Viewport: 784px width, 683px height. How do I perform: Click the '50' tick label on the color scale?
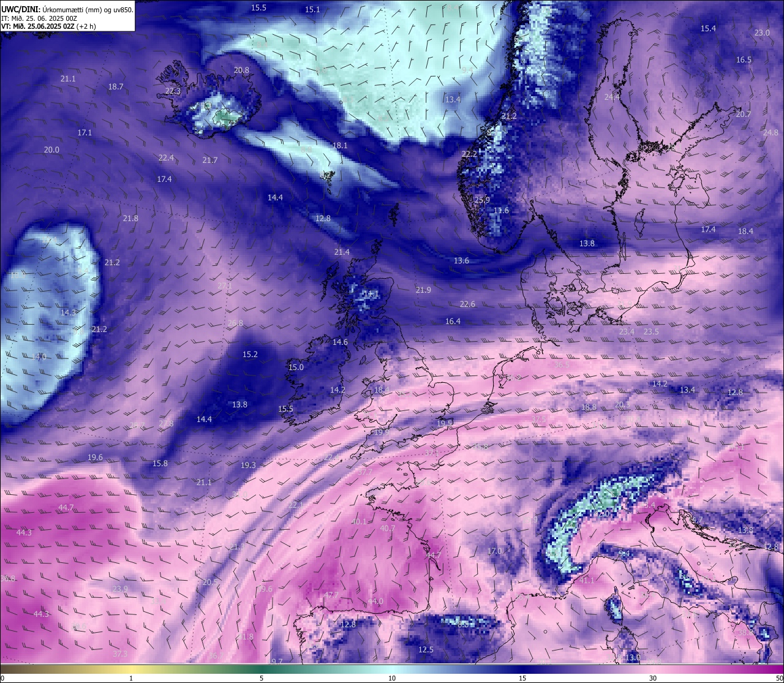[x=778, y=678]
